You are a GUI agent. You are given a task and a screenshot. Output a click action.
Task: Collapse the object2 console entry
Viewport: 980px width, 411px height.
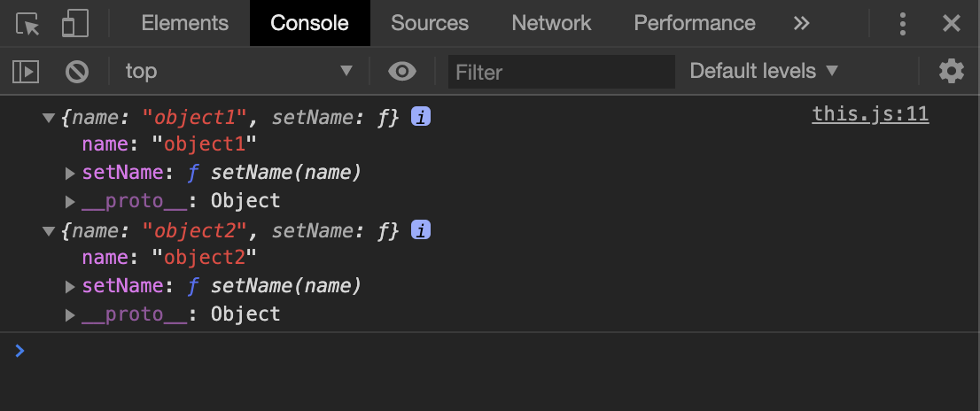point(49,231)
